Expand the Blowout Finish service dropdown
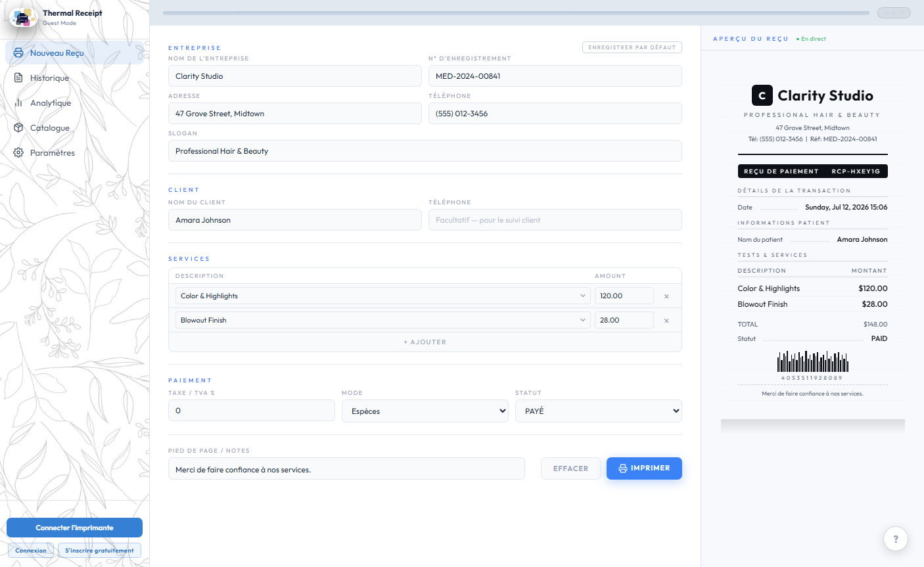 pyautogui.click(x=382, y=320)
